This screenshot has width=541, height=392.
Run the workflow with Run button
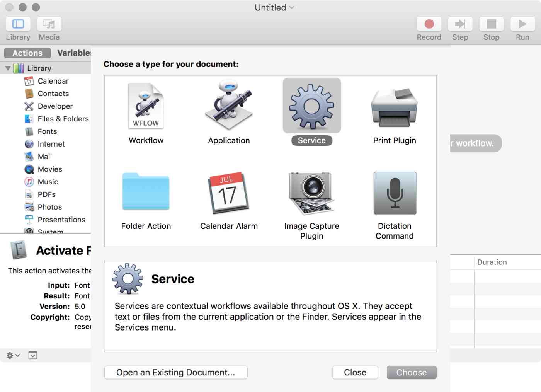click(522, 24)
